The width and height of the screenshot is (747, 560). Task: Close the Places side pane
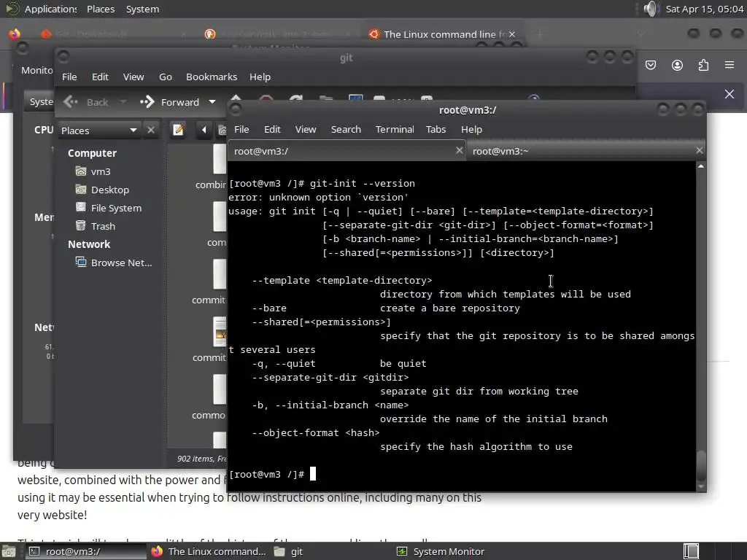(x=150, y=130)
